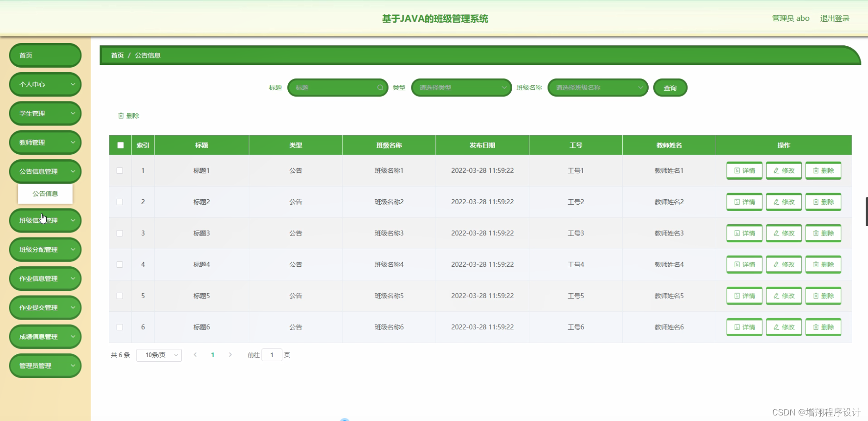This screenshot has width=868, height=421.
Task: Click the pencil edit icon on 修改 for 标题2
Action: [776, 201]
